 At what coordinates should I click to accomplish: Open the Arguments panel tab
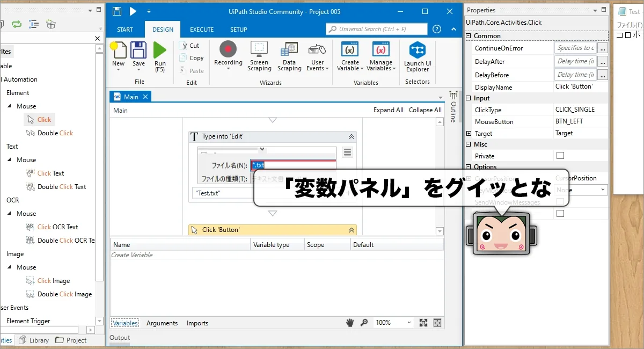(162, 323)
